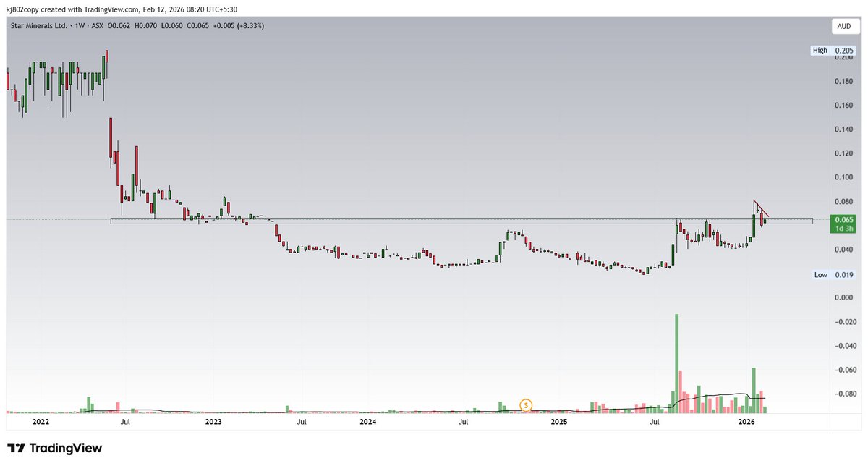Click the High 0.205 price label
868x466 pixels.
[832, 50]
